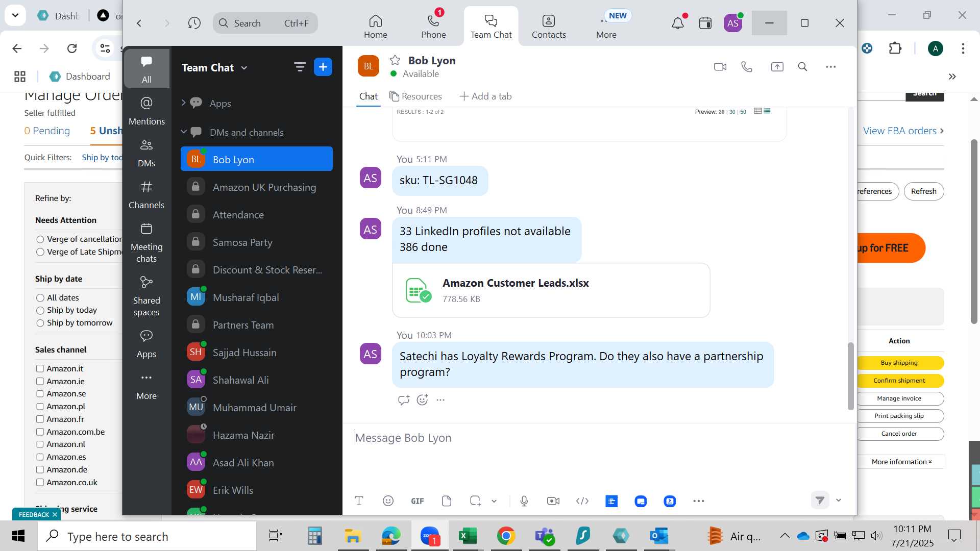Viewport: 980px width, 551px height.
Task: Show hidden system tray icons
Action: pos(785,536)
